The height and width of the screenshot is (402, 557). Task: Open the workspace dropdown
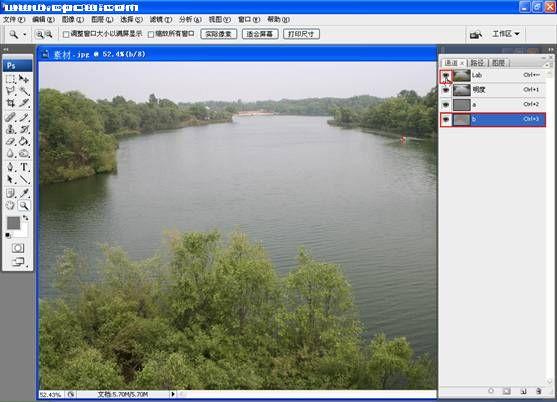505,34
